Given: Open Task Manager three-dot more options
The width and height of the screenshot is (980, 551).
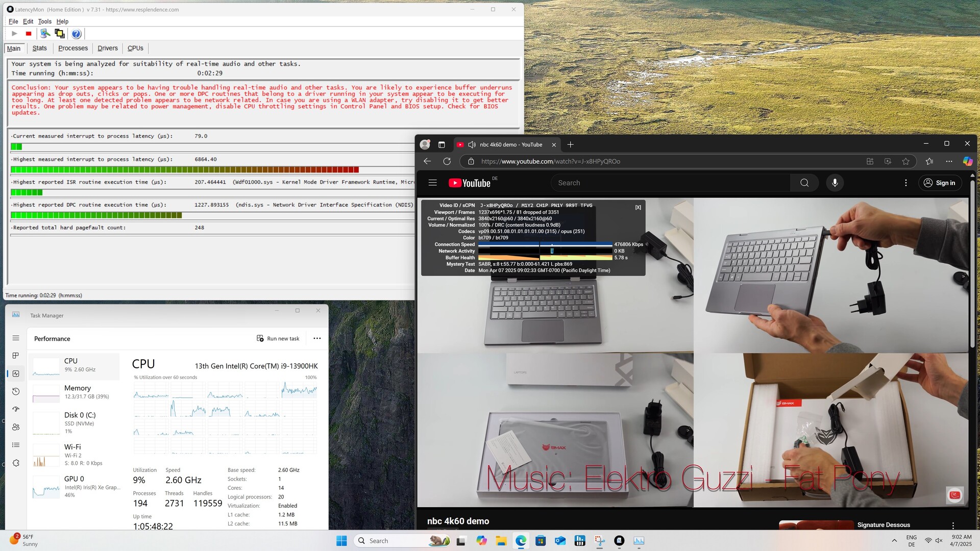Looking at the screenshot, I should click(x=317, y=338).
